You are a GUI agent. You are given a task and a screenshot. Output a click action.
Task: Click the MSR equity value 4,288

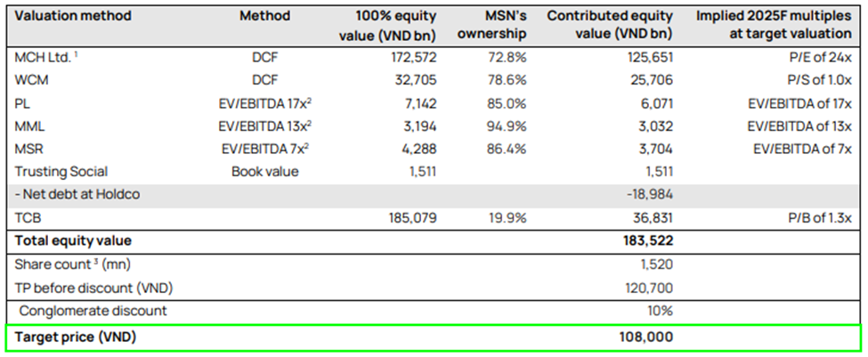click(418, 148)
